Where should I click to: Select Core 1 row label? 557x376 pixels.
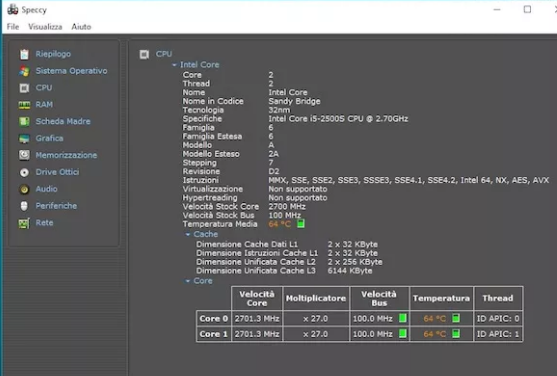213,334
